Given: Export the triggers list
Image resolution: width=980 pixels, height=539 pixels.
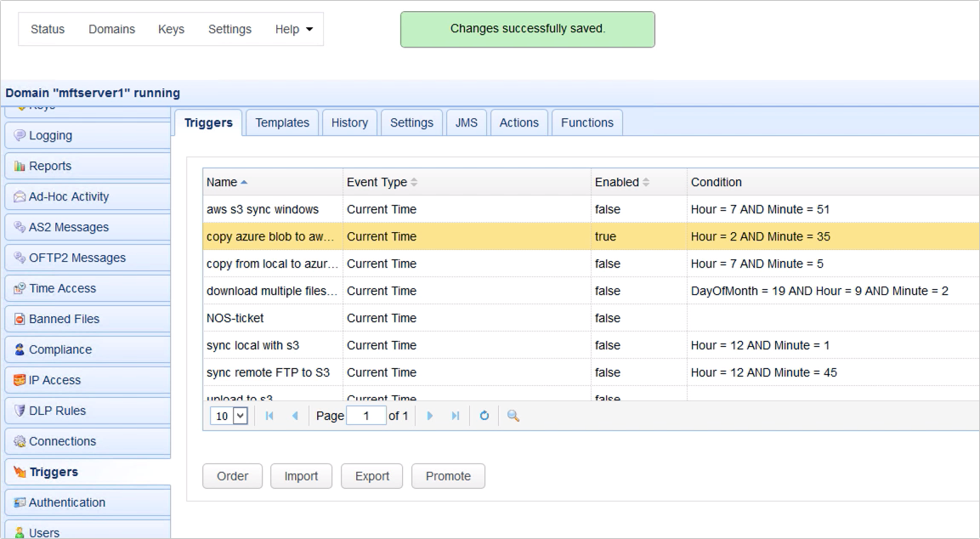Looking at the screenshot, I should (x=371, y=476).
